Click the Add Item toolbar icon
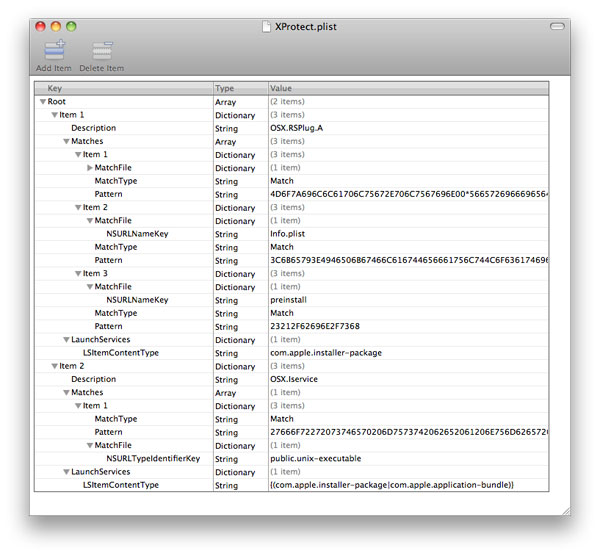This screenshot has height=556, width=600. point(54,51)
